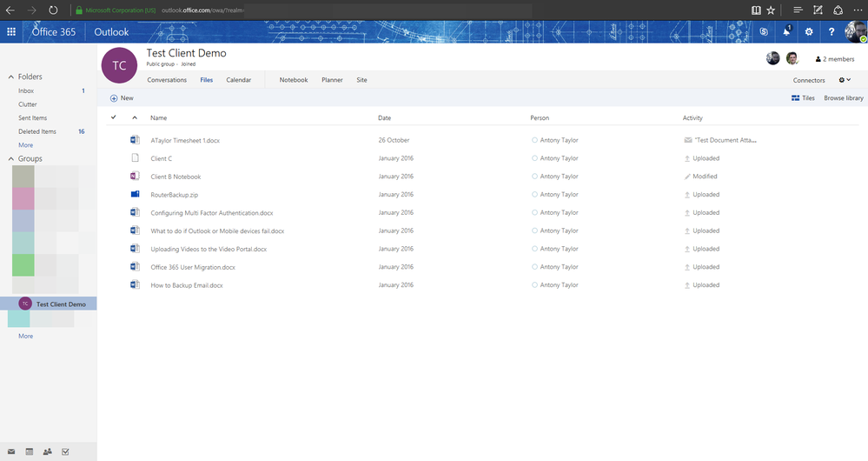Toggle the sort arrow beside Name
Viewport: 868px width, 461px height.
[x=135, y=117]
